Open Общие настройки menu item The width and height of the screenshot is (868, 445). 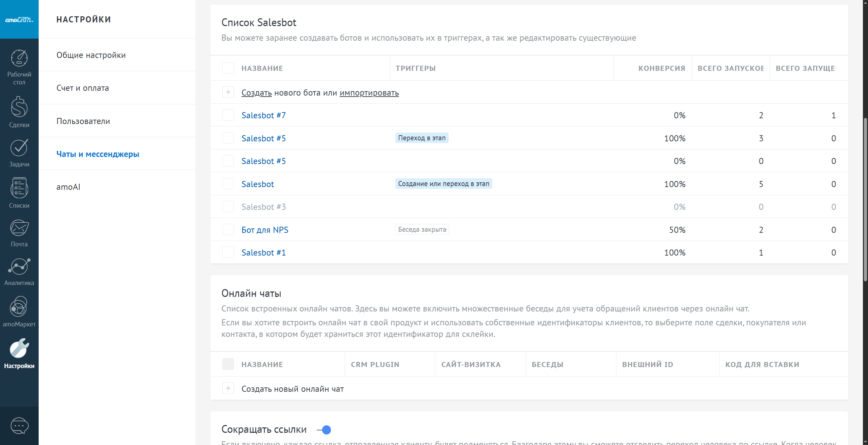[x=91, y=55]
